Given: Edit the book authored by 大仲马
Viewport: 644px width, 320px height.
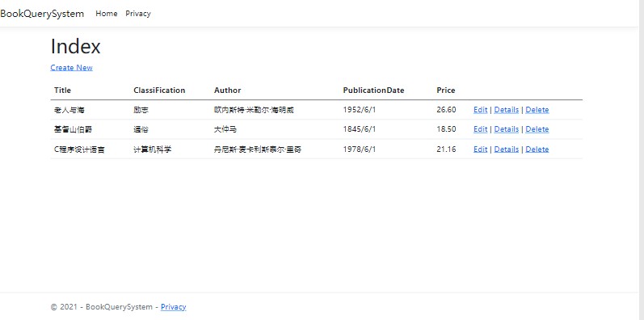Looking at the screenshot, I should tap(480, 129).
